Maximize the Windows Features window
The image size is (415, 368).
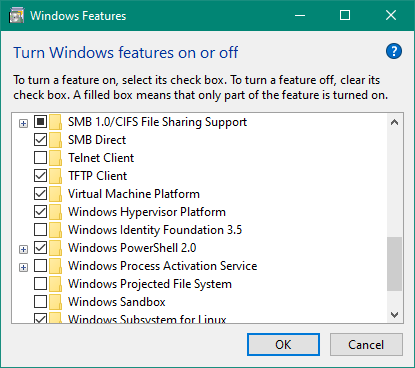345,15
